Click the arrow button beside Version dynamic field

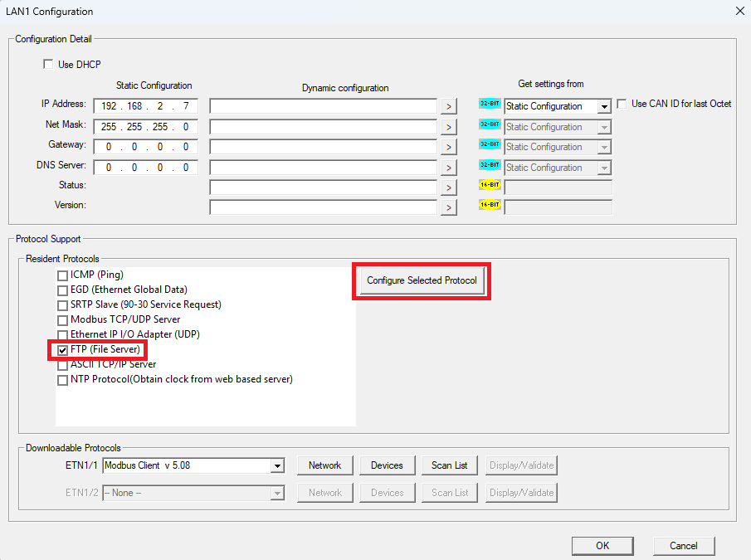tap(448, 207)
